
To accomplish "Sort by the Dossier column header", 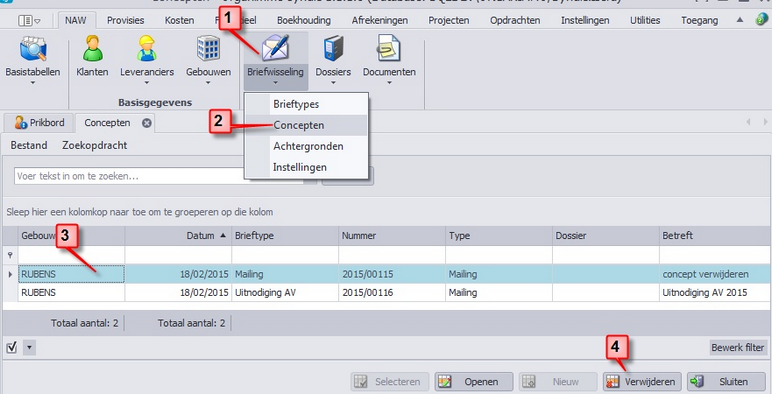I will point(606,236).
